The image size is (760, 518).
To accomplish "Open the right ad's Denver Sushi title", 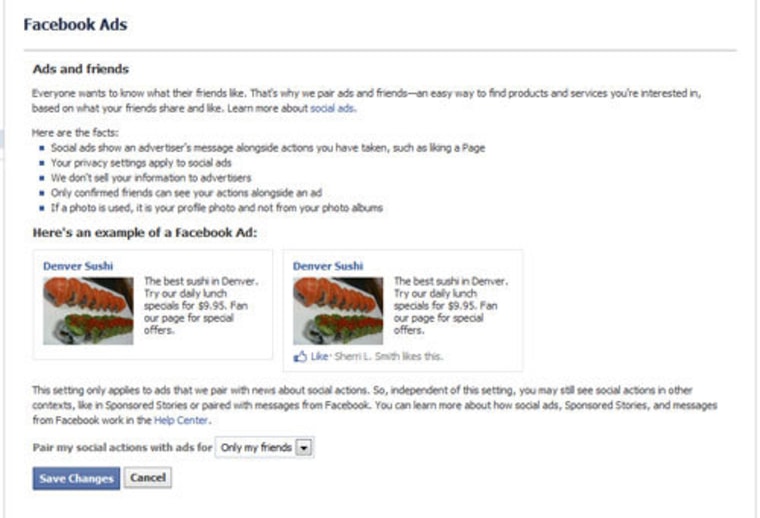I will coord(328,266).
